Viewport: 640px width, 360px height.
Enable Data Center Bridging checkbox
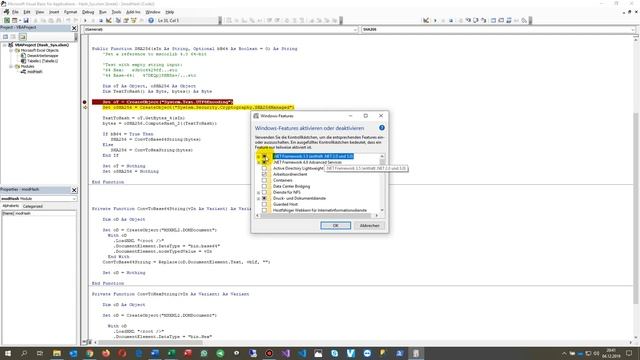point(264,186)
